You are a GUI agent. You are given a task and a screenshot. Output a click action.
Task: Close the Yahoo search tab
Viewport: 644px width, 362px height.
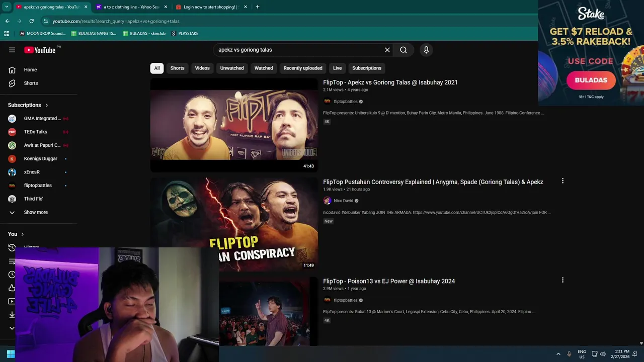(166, 7)
